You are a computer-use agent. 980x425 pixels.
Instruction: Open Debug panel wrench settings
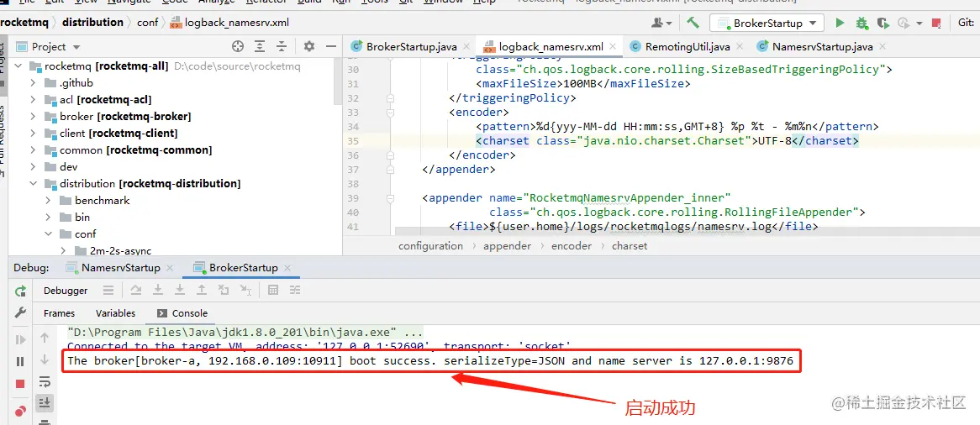(21, 312)
